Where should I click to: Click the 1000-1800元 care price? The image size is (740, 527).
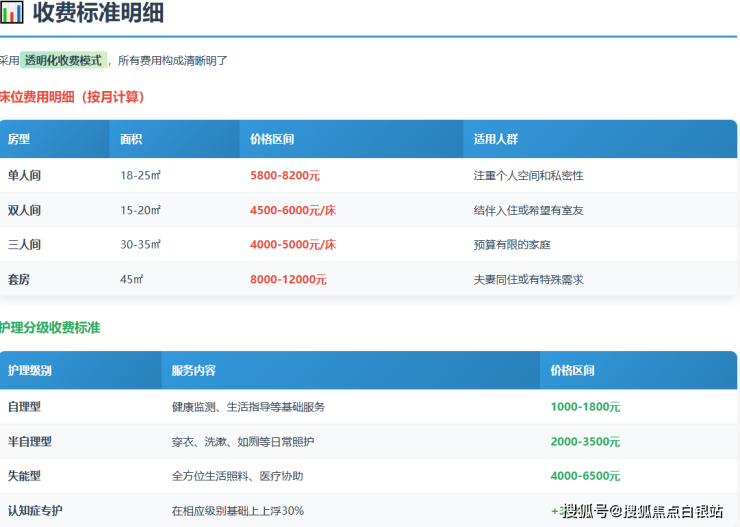click(x=585, y=407)
